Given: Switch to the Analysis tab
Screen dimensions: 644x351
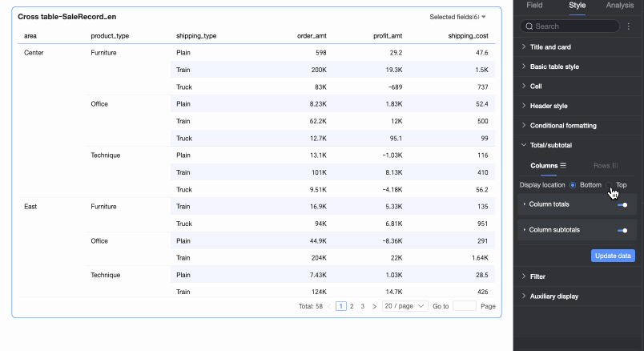Looking at the screenshot, I should tap(619, 5).
